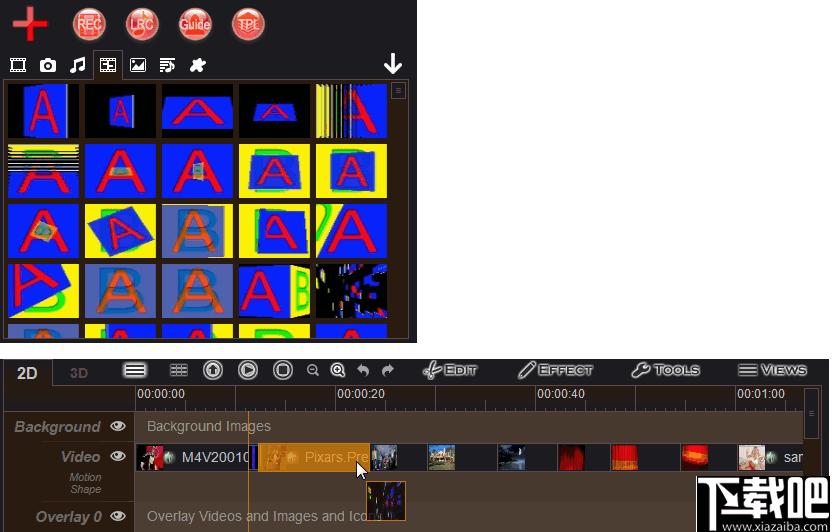832x532 pixels.
Task: Click the 00:00:40 ruler mark
Action: pyautogui.click(x=561, y=394)
